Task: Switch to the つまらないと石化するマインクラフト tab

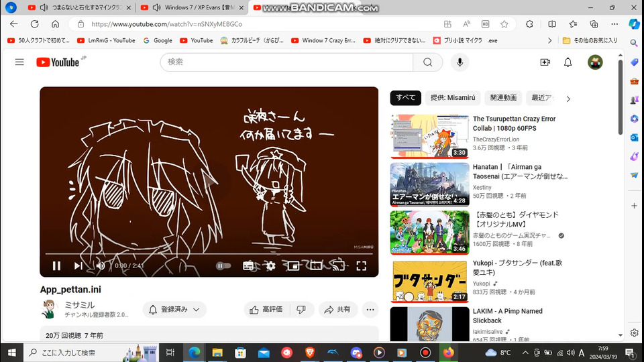Action: (79, 7)
